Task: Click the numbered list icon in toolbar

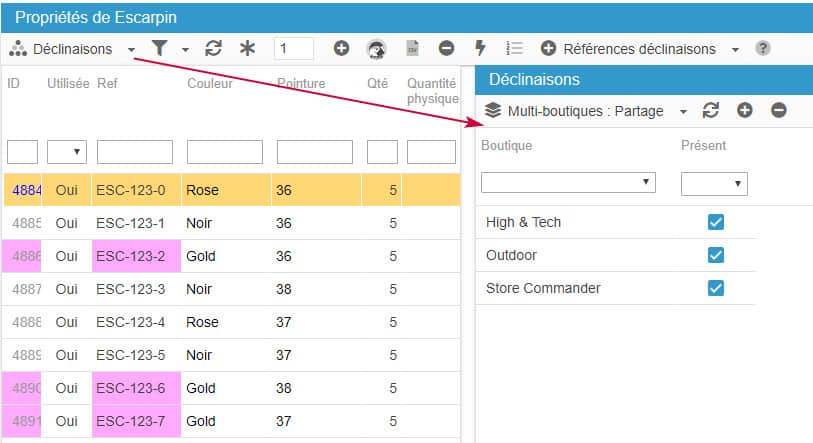Action: click(x=515, y=48)
